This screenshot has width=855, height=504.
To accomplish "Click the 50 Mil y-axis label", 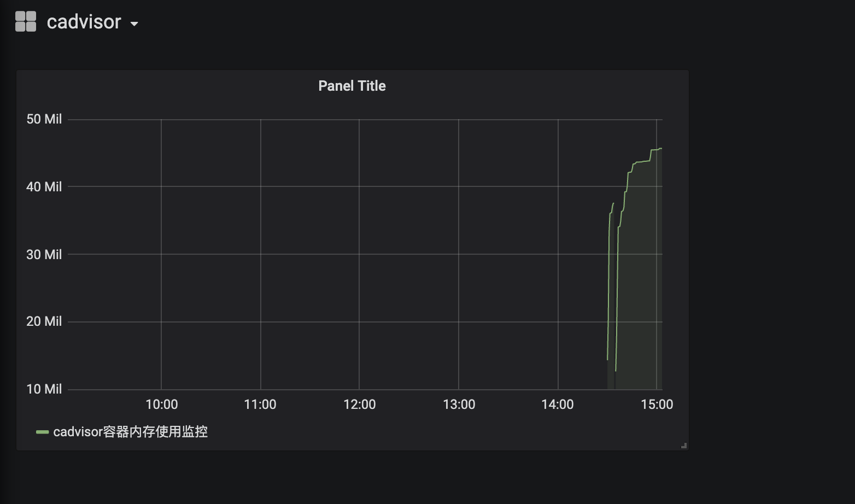I will coord(44,119).
